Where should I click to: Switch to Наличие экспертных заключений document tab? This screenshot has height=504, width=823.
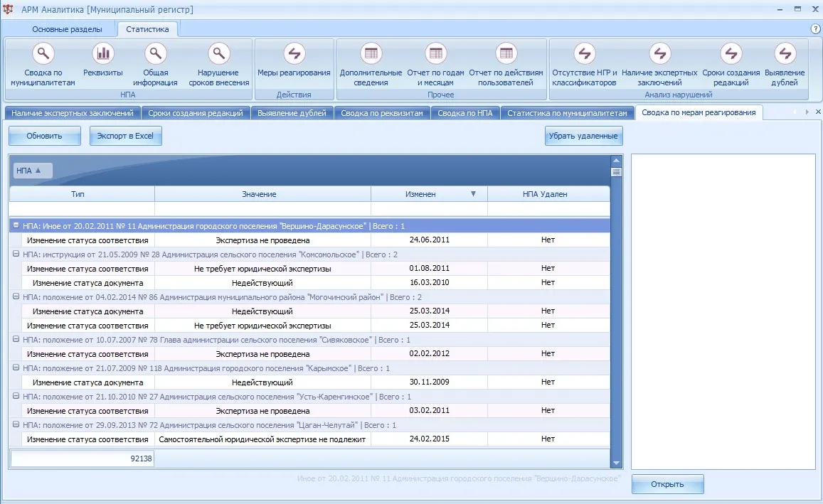[73, 113]
